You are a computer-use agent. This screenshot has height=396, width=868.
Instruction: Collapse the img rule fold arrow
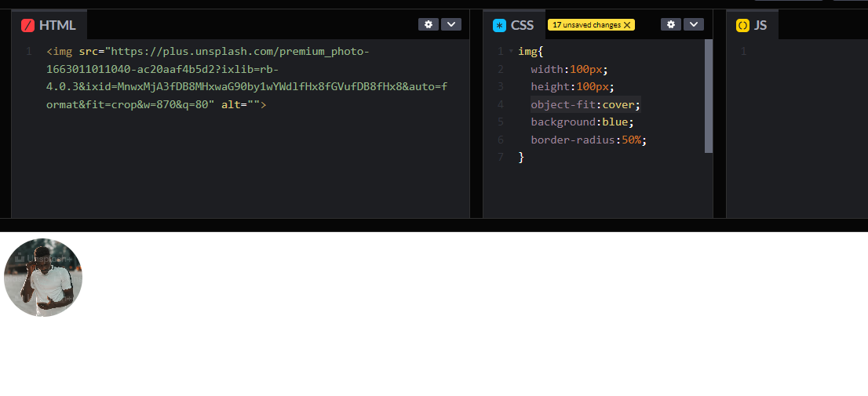(x=511, y=52)
